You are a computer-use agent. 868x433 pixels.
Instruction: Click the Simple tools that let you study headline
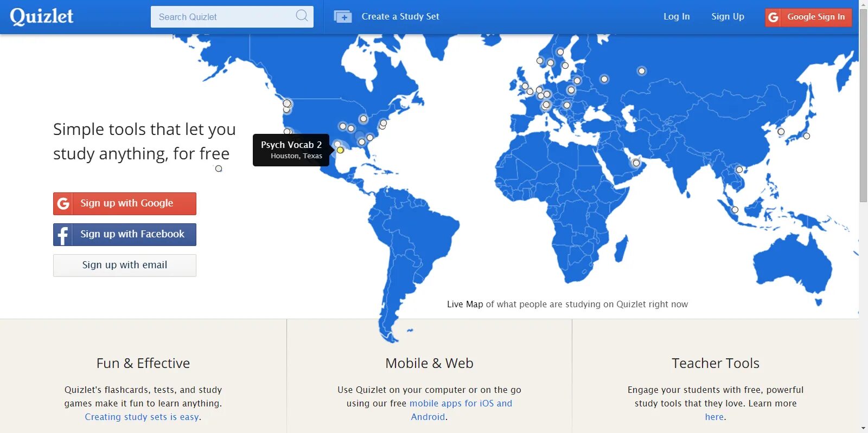pyautogui.click(x=144, y=141)
